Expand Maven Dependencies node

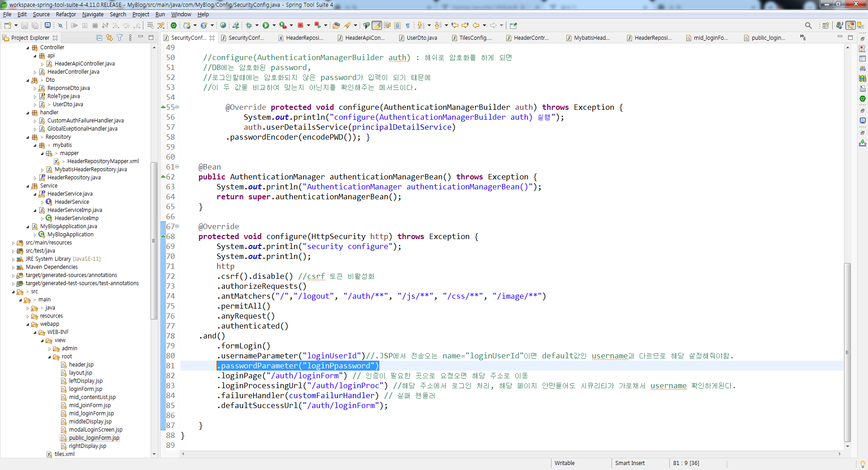[x=14, y=267]
